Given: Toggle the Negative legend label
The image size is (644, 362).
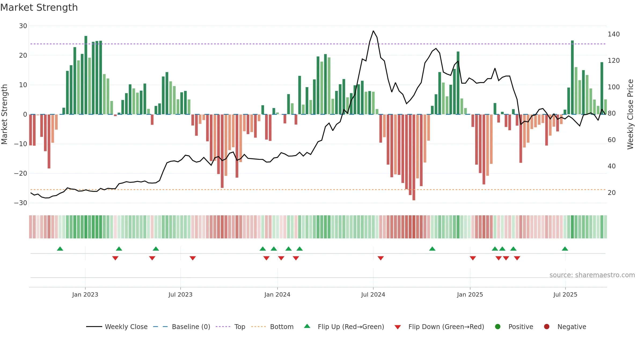Looking at the screenshot, I should [x=572, y=327].
